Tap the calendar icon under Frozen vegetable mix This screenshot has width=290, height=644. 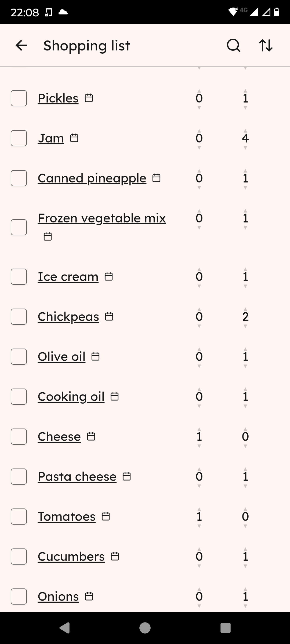click(x=48, y=236)
